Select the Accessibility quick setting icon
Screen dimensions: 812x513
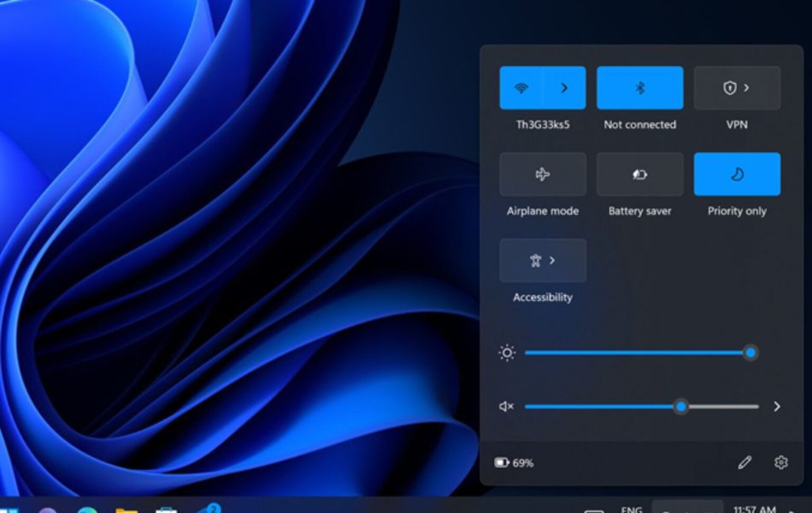(535, 260)
